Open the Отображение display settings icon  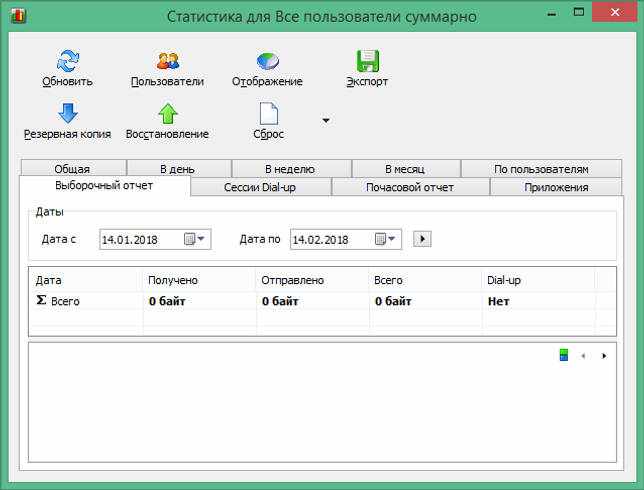click(267, 61)
